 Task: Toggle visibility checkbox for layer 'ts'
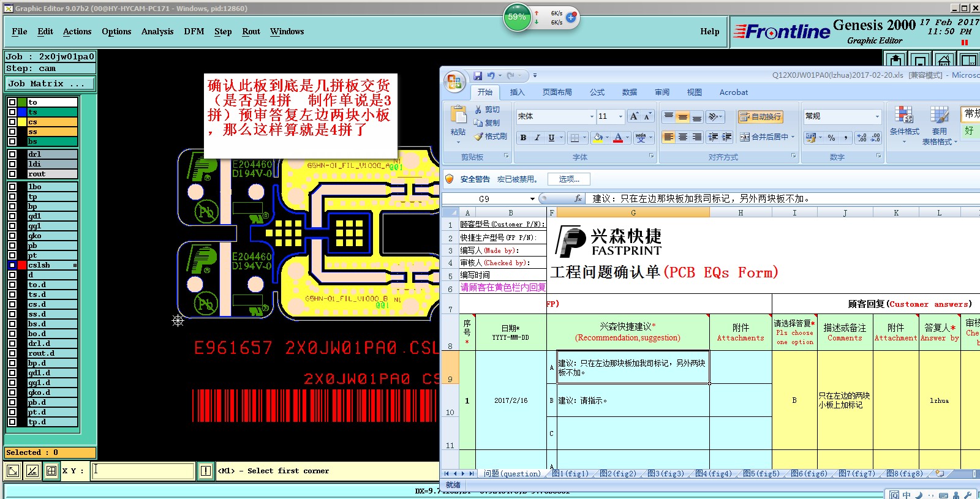[12, 112]
